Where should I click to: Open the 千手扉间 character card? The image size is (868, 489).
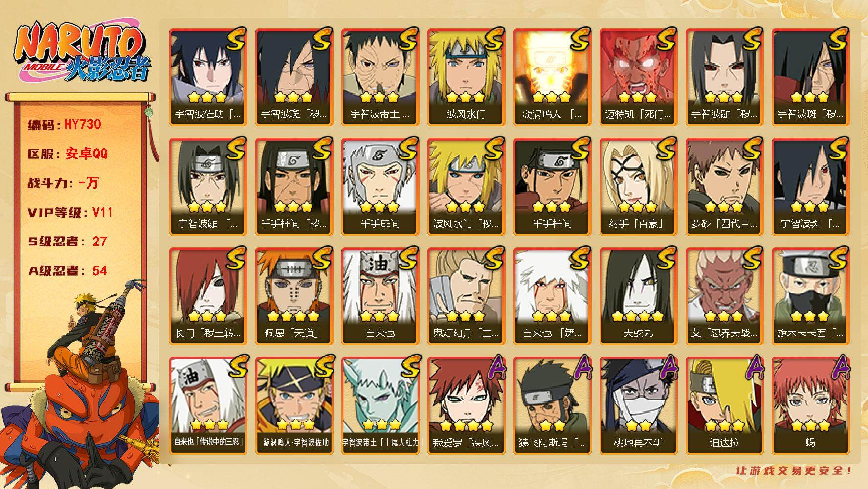(380, 187)
